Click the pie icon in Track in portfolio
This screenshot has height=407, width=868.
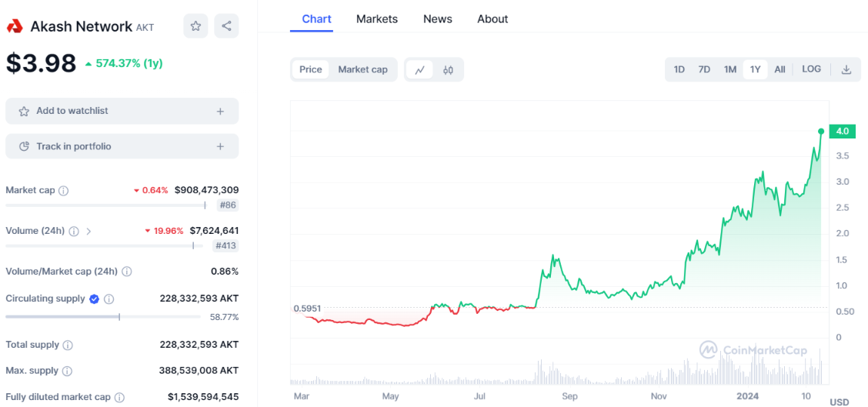click(x=24, y=147)
